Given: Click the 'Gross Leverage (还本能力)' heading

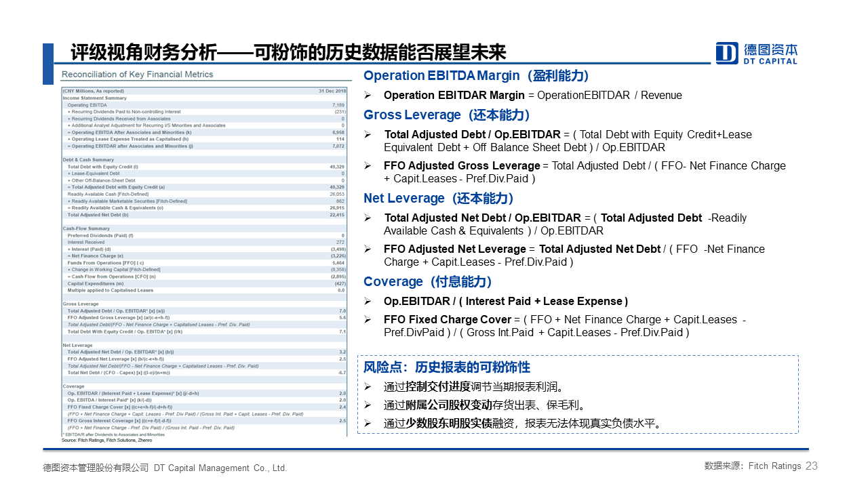Looking at the screenshot, I should (447, 115).
